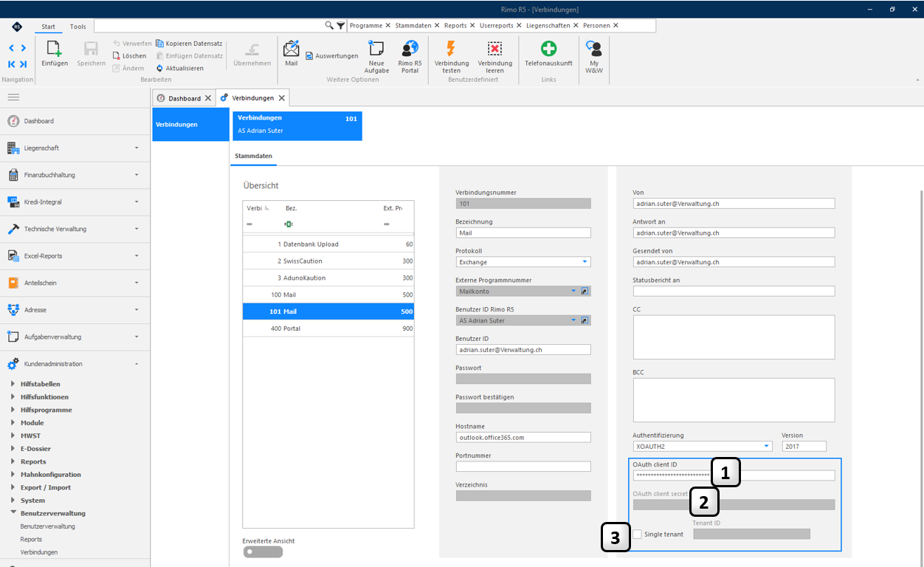Expand the Hilfstabellen tree node
This screenshot has height=567, width=924.
(x=13, y=384)
